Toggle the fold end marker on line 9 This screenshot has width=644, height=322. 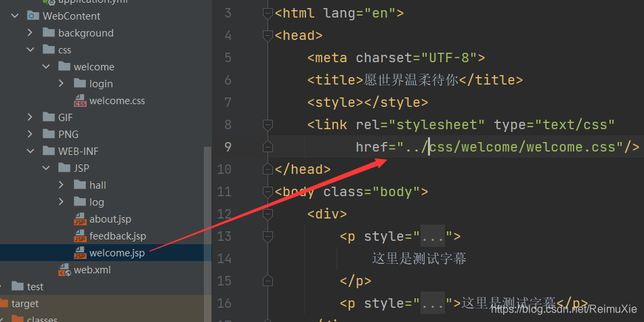(267, 146)
